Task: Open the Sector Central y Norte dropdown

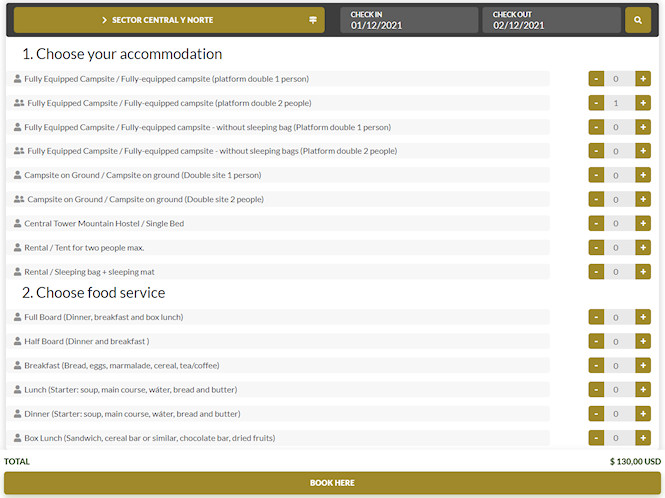Action: [169, 20]
